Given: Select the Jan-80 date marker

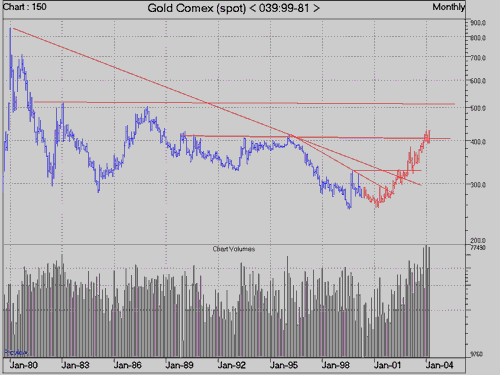Looking at the screenshot, I should click(x=23, y=365).
